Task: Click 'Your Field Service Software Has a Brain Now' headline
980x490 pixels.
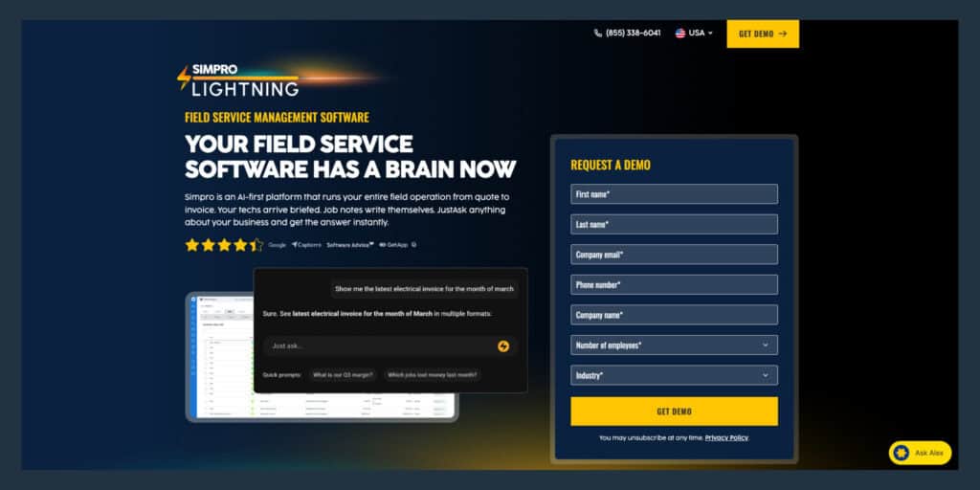Action: click(350, 156)
